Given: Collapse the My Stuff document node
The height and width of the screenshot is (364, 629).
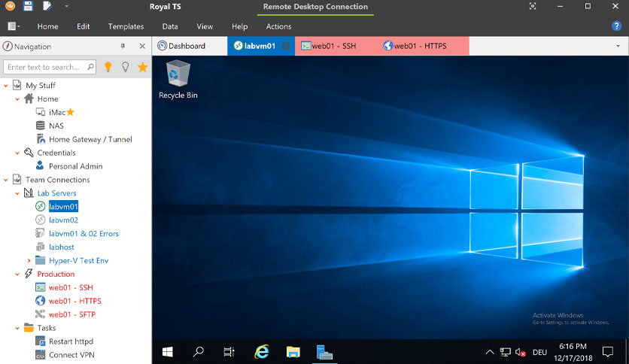Looking at the screenshot, I should (5, 86).
